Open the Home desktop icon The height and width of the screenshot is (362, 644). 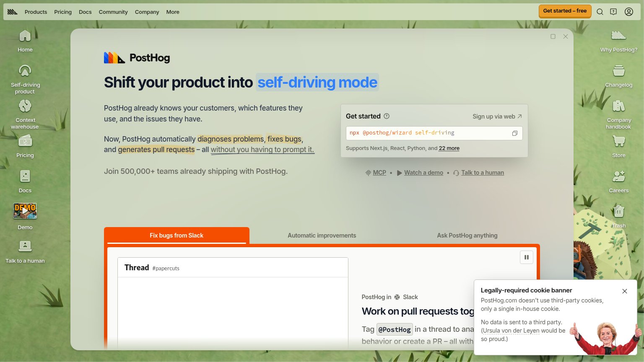tap(25, 41)
